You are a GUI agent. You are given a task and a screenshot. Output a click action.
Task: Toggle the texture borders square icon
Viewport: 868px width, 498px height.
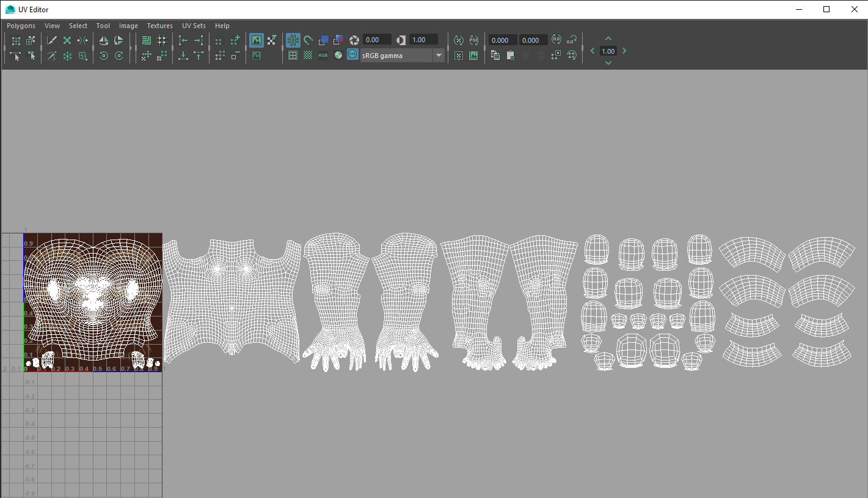pos(293,56)
